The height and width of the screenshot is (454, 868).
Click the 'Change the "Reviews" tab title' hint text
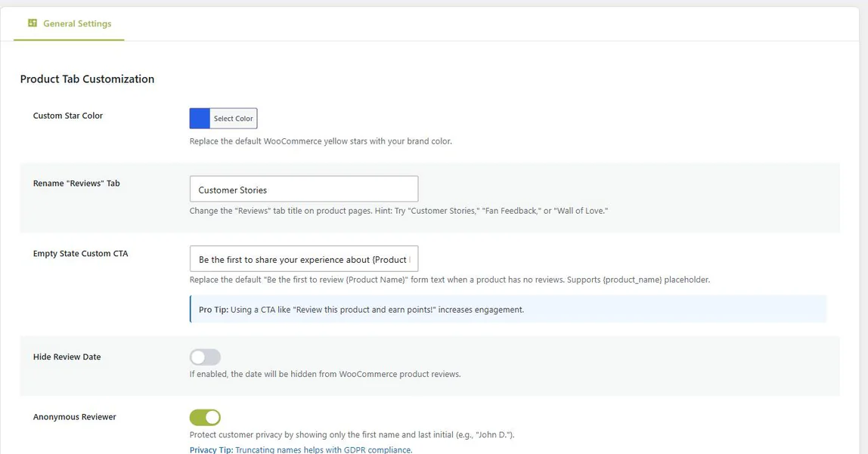(x=399, y=211)
